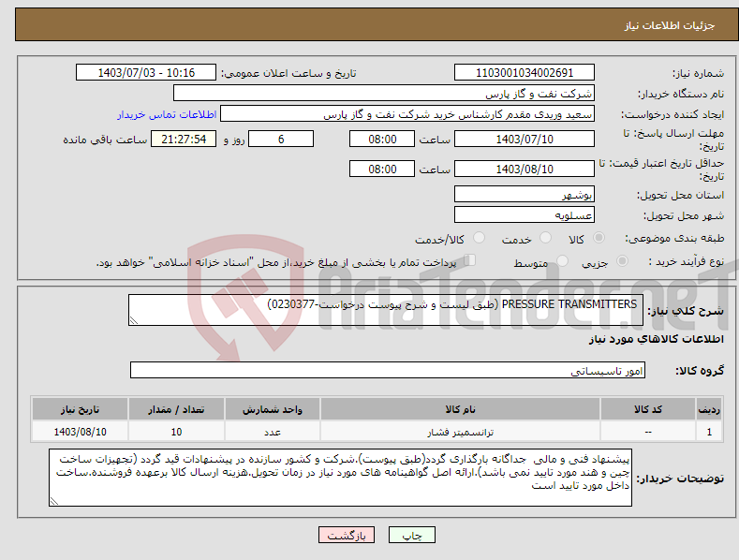Click the price validity date 1403/08/10 field
Screen dimensions: 739x560
(525, 169)
